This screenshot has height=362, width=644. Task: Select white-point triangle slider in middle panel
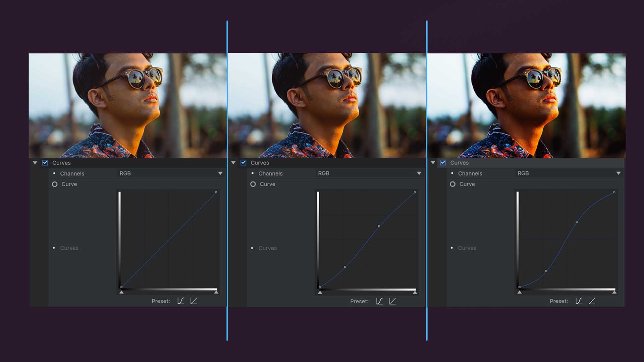415,292
